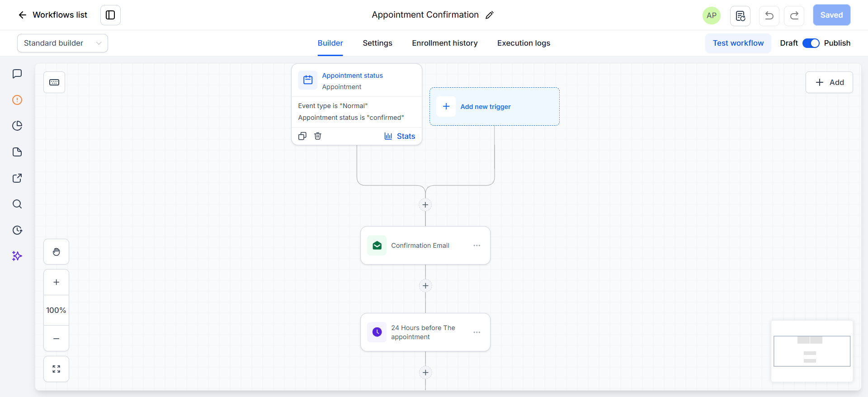
Task: Undo the last change
Action: (x=769, y=16)
